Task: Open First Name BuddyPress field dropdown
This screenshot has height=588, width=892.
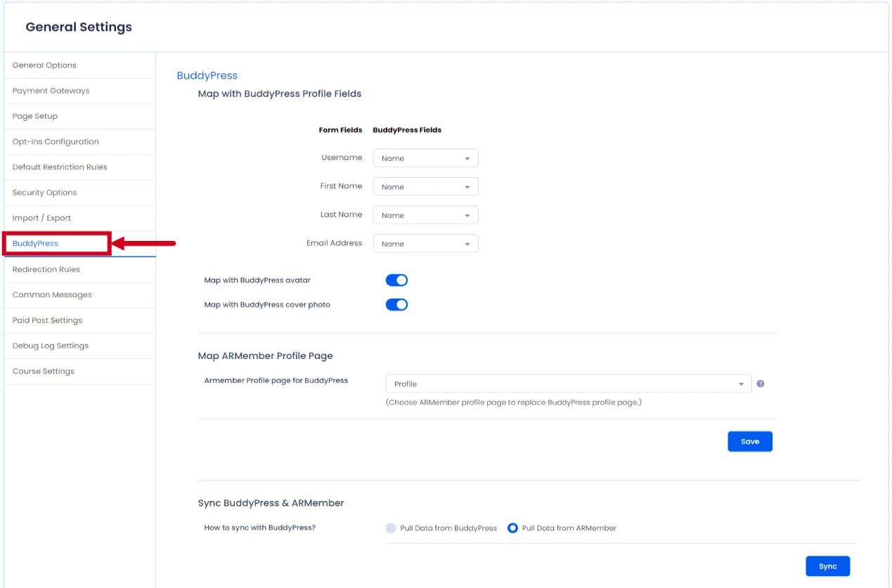Action: coord(425,187)
